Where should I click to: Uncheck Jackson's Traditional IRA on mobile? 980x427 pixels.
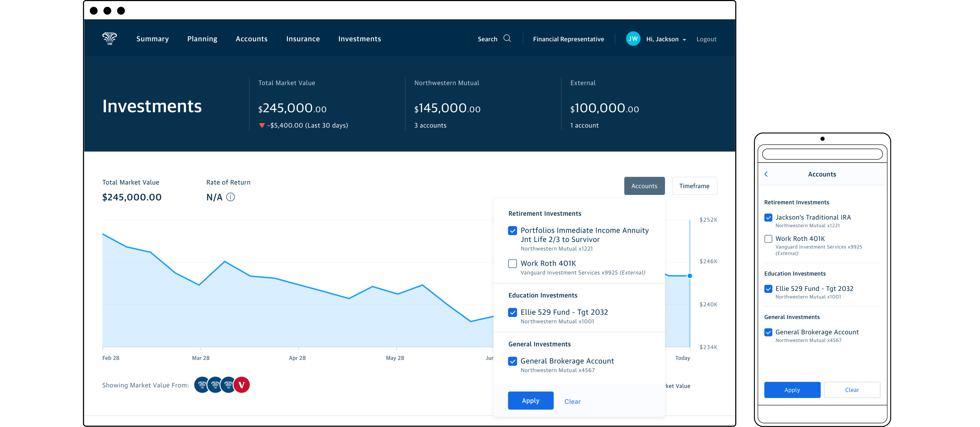(x=768, y=217)
